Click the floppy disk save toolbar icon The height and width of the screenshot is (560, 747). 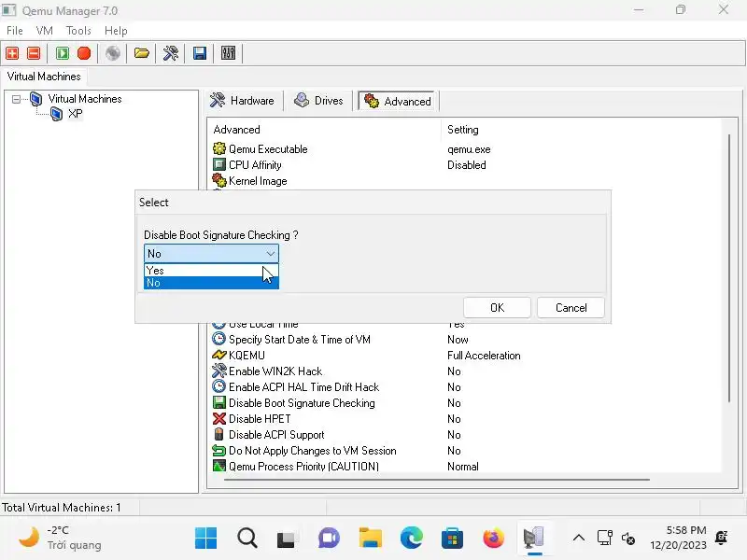[200, 53]
